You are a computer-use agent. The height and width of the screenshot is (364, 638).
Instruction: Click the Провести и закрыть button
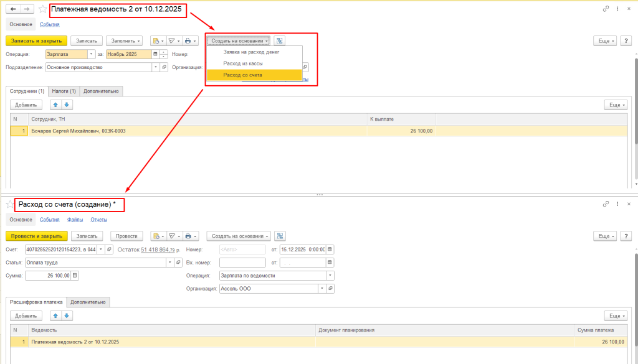tap(37, 236)
